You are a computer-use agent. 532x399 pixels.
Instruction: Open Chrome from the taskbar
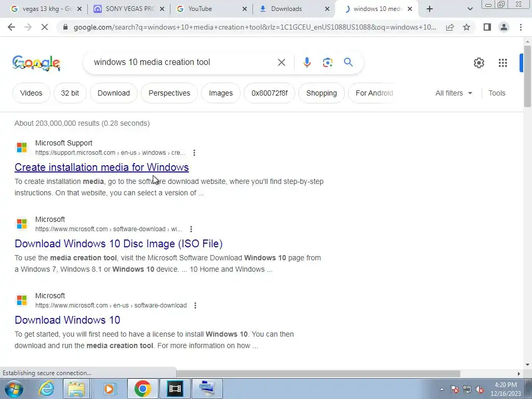[x=142, y=389]
